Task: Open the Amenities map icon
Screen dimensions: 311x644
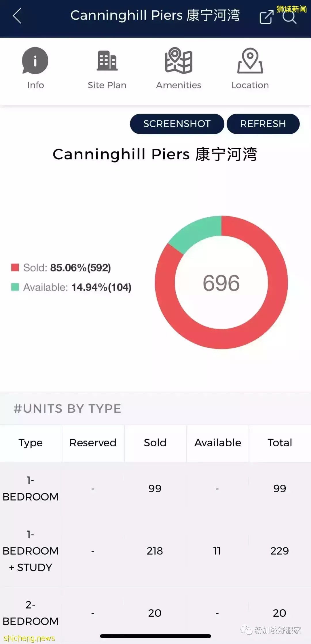Action: pos(179,61)
